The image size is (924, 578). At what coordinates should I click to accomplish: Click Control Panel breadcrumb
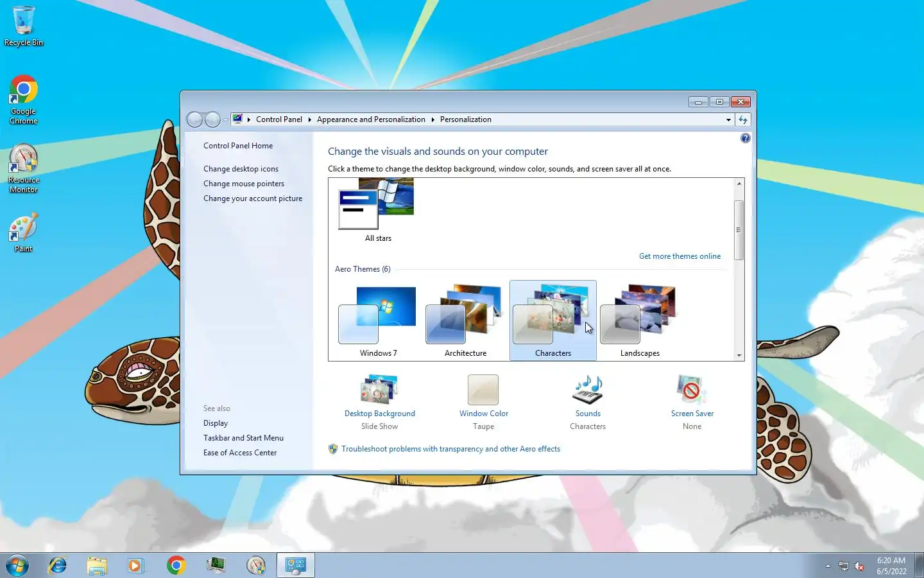point(279,119)
